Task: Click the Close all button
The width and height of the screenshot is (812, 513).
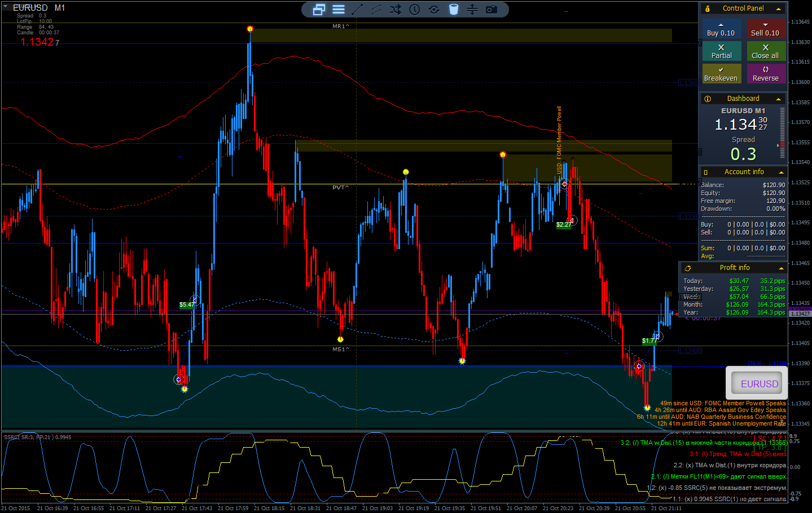Action: click(765, 51)
